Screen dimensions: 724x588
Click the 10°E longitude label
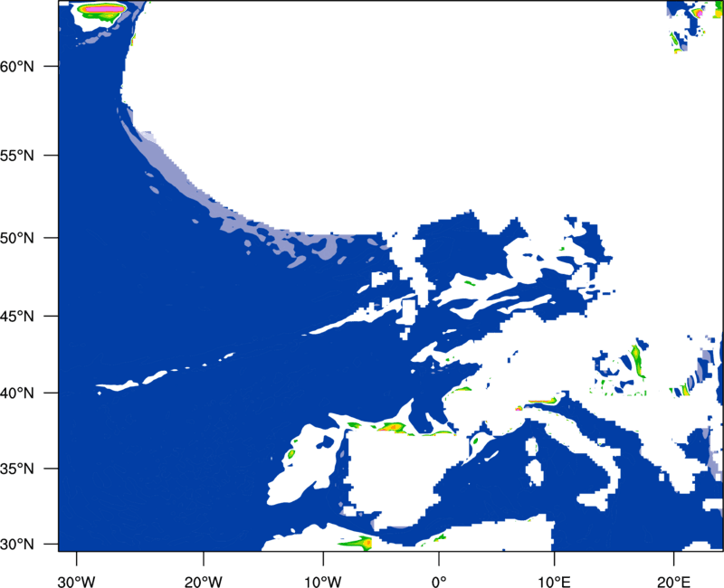click(x=554, y=582)
